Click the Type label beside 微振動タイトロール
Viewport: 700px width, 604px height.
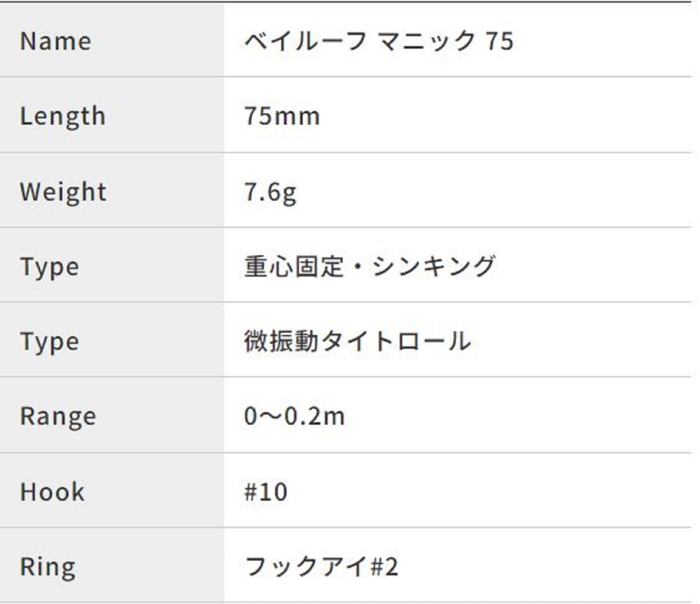point(50,342)
